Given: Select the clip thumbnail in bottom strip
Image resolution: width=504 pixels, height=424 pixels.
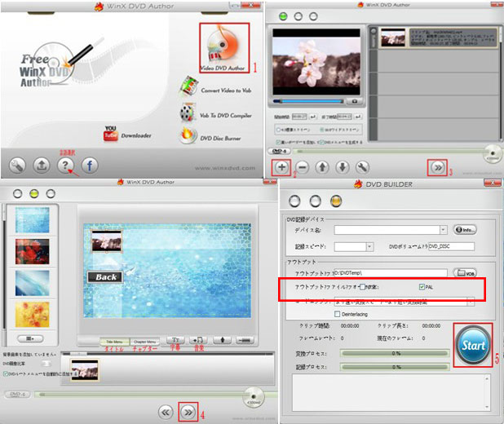Looking at the screenshot, I should tap(85, 370).
